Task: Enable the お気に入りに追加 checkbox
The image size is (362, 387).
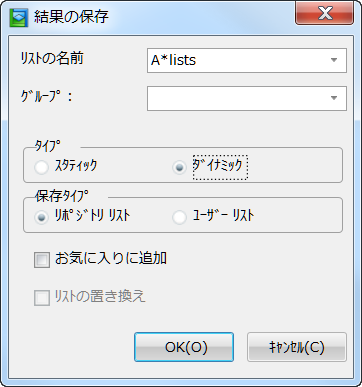Action: tap(42, 260)
